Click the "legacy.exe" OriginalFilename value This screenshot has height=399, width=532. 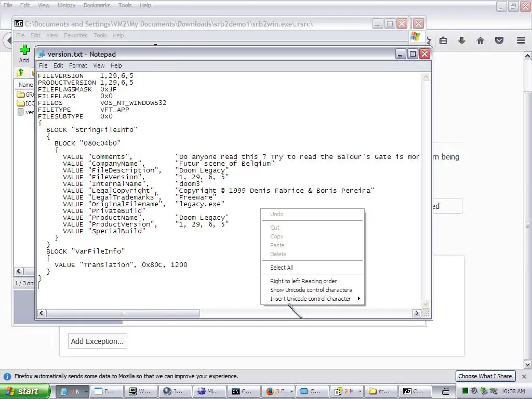(x=200, y=204)
